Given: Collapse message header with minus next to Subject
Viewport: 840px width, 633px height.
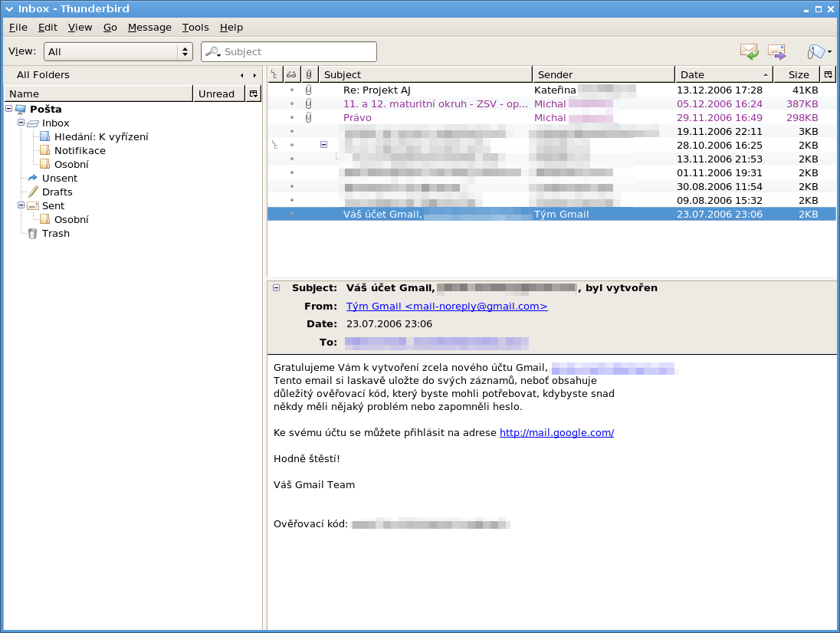Looking at the screenshot, I should click(x=277, y=288).
